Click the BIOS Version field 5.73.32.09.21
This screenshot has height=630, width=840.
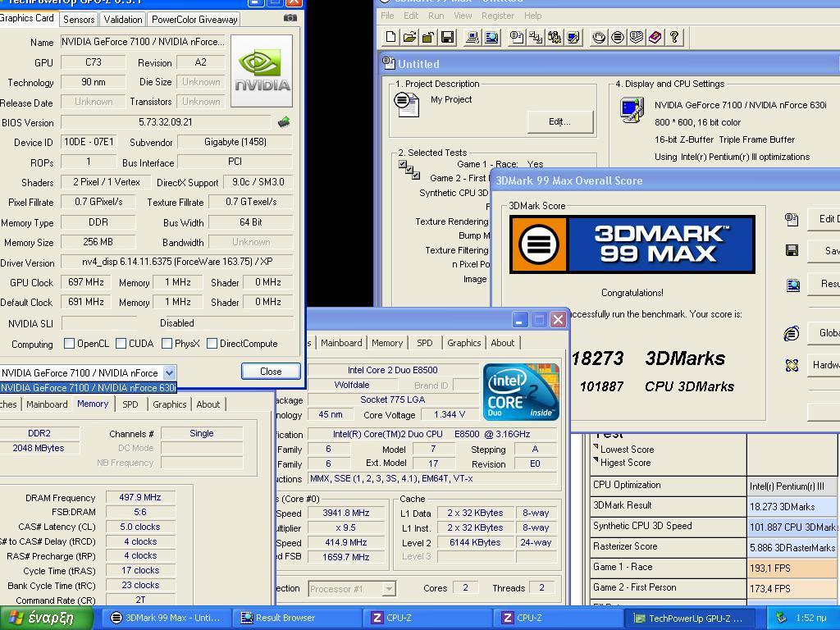[166, 122]
